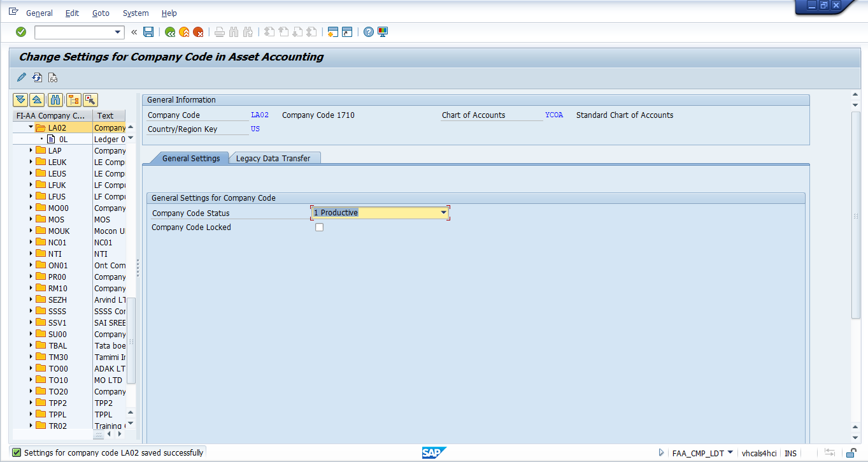Click the FI-AA Company C... column header
Image resolution: width=868 pixels, height=462 pixels.
click(52, 115)
